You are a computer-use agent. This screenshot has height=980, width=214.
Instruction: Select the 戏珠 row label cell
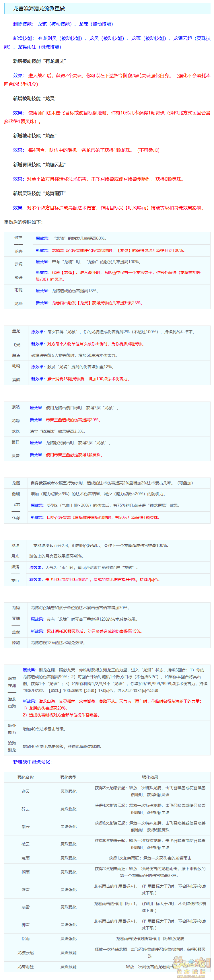pos(15,545)
